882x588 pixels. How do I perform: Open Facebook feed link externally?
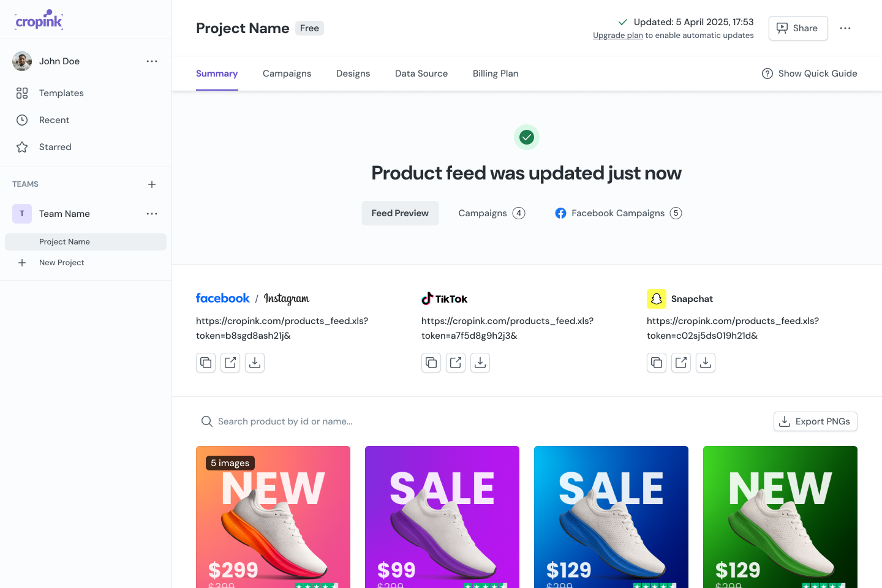[x=230, y=363]
